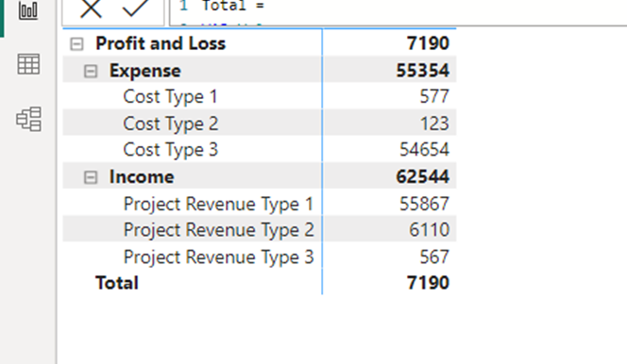The width and height of the screenshot is (627, 364).
Task: Click Profit and Loss value 7190
Action: point(429,43)
